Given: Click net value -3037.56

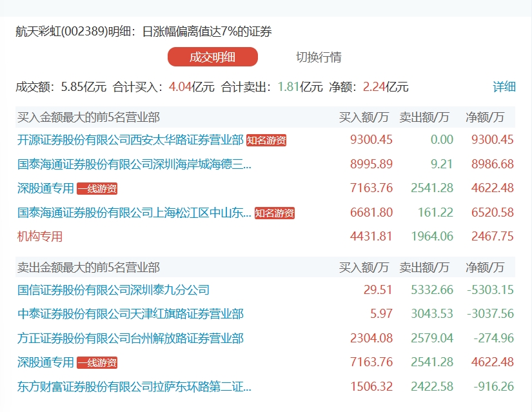Looking at the screenshot, I should (490, 314).
